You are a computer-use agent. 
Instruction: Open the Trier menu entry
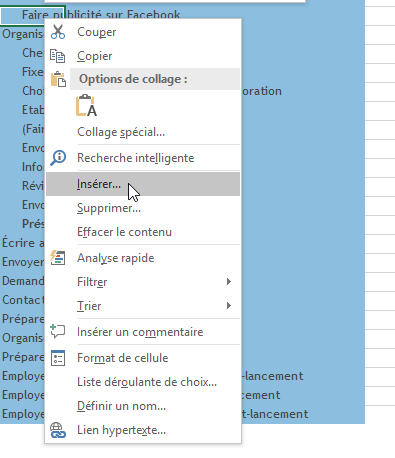(143, 306)
